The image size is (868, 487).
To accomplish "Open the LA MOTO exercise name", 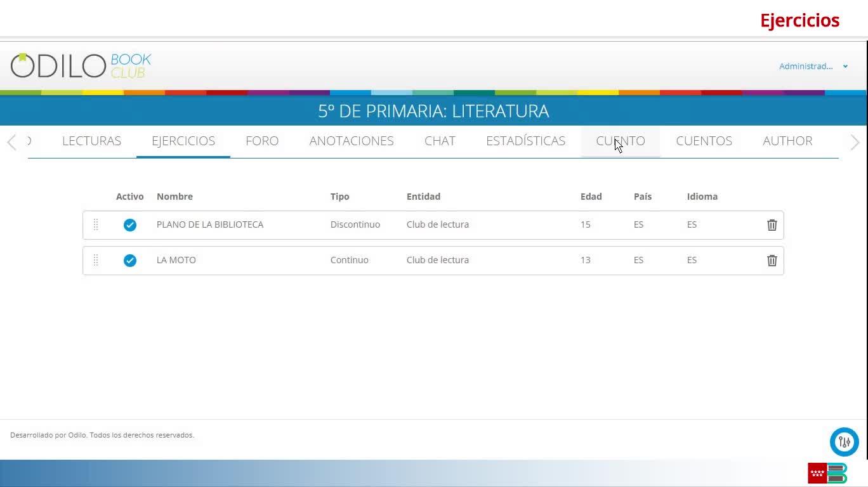I will tap(176, 260).
